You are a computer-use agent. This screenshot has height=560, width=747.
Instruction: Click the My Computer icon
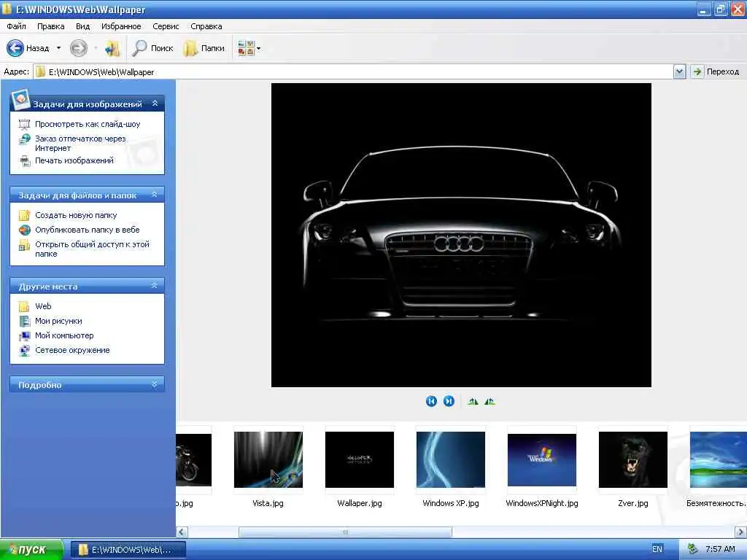point(24,336)
